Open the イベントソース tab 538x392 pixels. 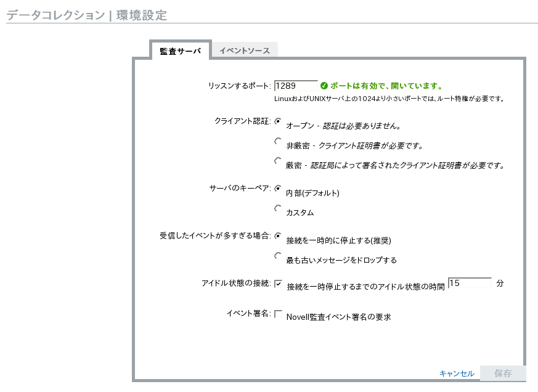(x=245, y=51)
